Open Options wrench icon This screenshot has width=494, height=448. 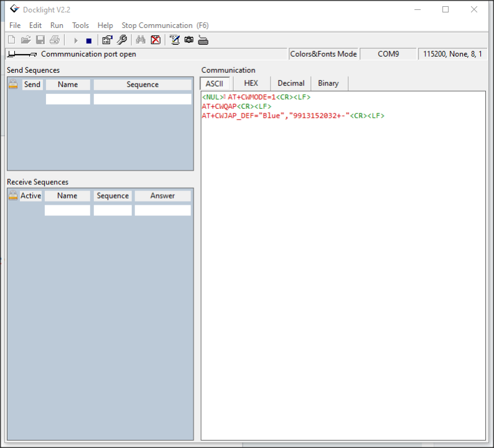[x=121, y=40]
